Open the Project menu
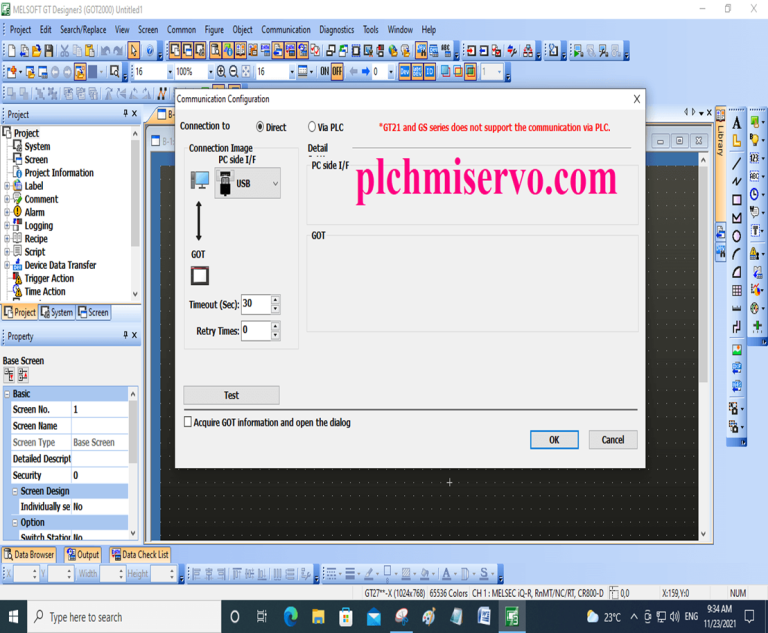Screen dimensions: 768x633 pos(21,30)
